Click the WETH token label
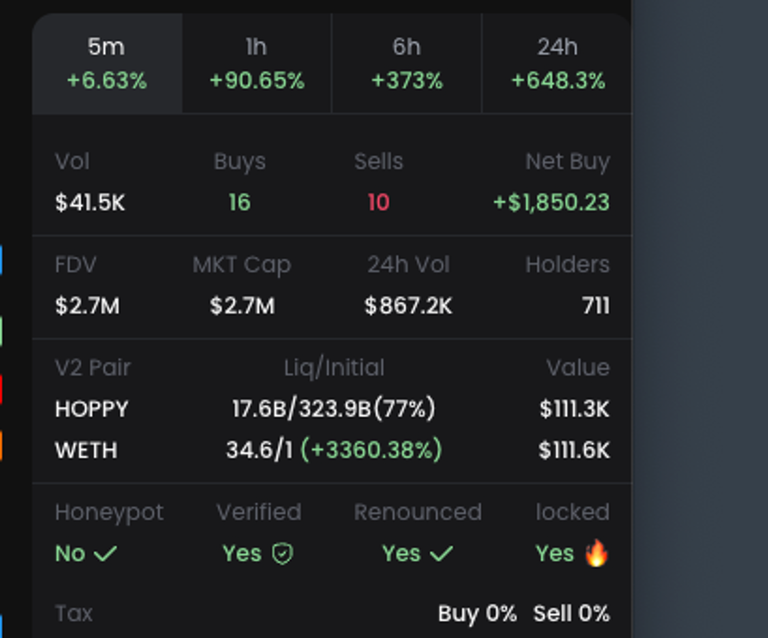 point(86,450)
